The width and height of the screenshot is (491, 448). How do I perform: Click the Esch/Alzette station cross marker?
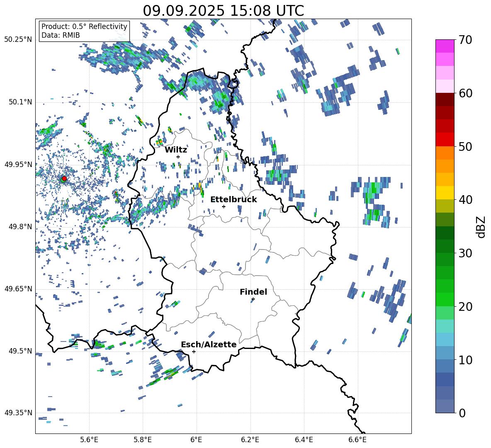point(194,351)
